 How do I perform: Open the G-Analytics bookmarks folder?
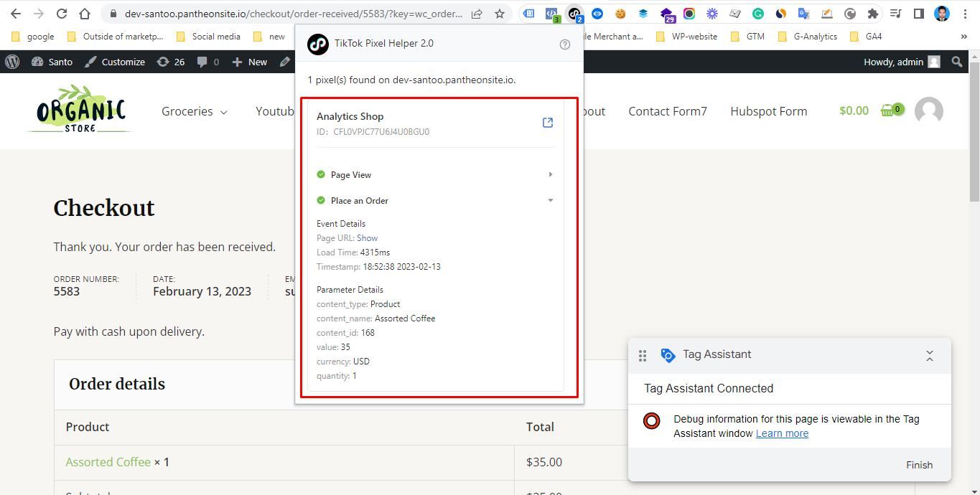[808, 37]
